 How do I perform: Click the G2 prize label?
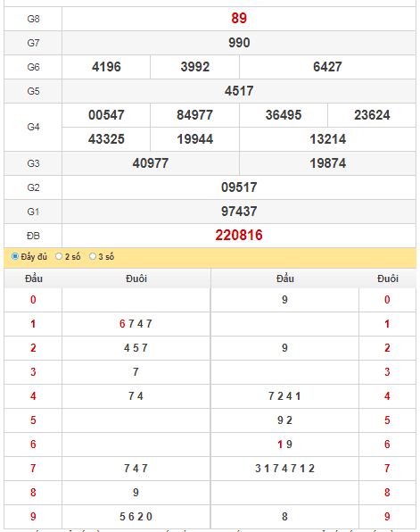tap(33, 187)
